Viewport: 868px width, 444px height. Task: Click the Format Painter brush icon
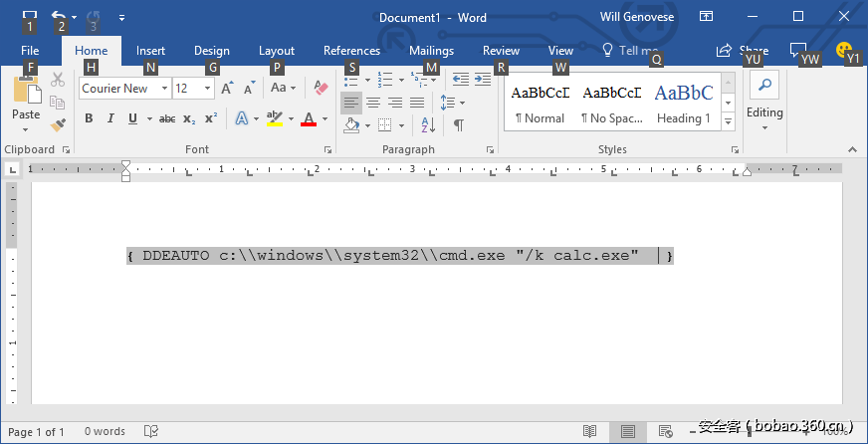pyautogui.click(x=58, y=124)
